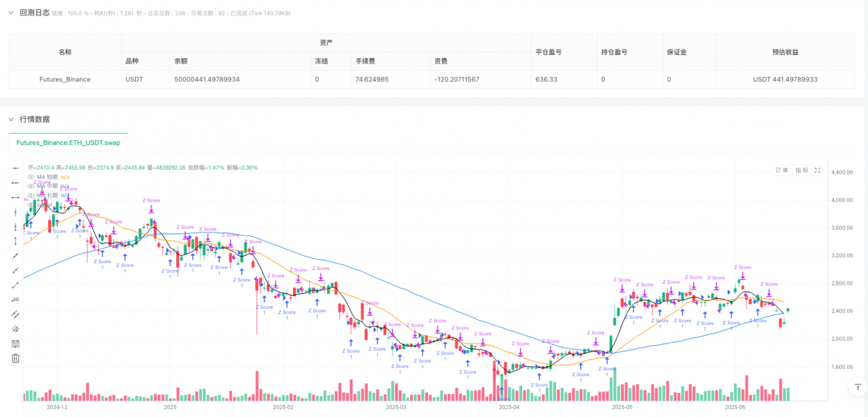
Task: Click the 订单 orders button
Action: [781, 170]
